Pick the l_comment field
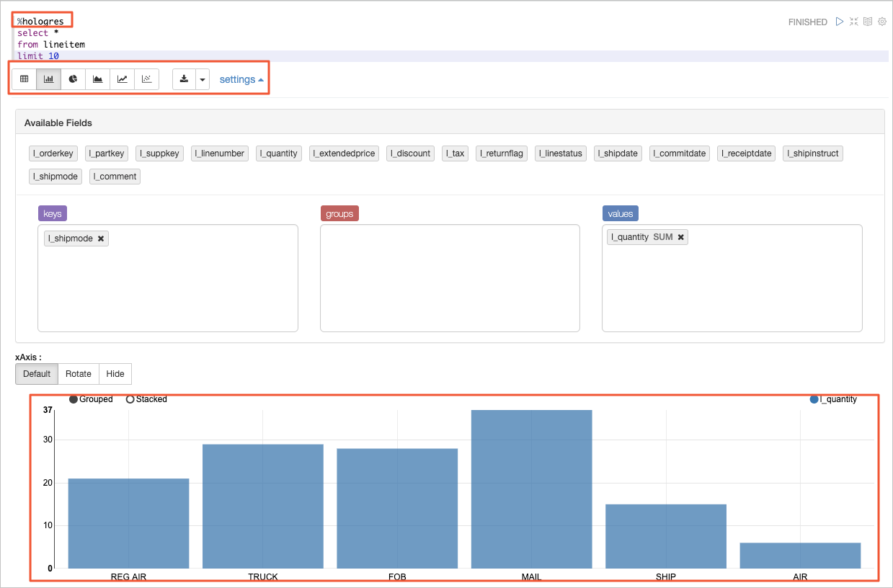The width and height of the screenshot is (893, 588). coord(115,177)
